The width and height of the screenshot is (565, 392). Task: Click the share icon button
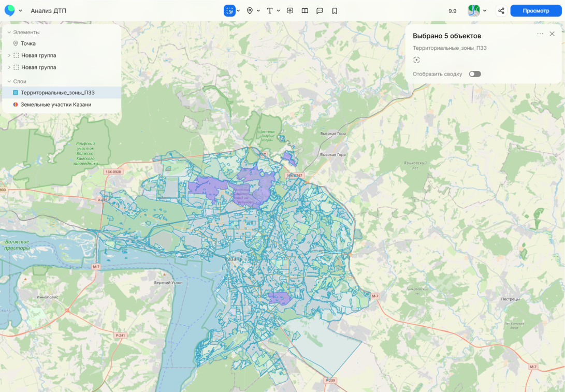tap(501, 10)
